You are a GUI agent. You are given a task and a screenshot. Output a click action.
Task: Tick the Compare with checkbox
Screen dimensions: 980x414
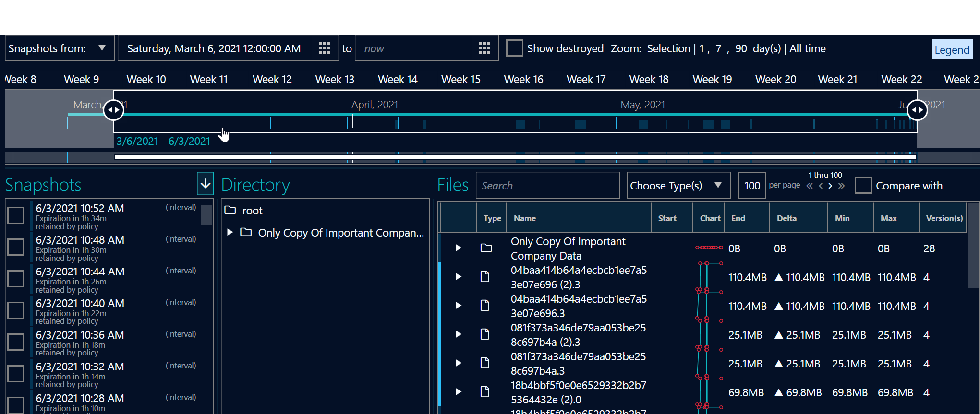(863, 186)
